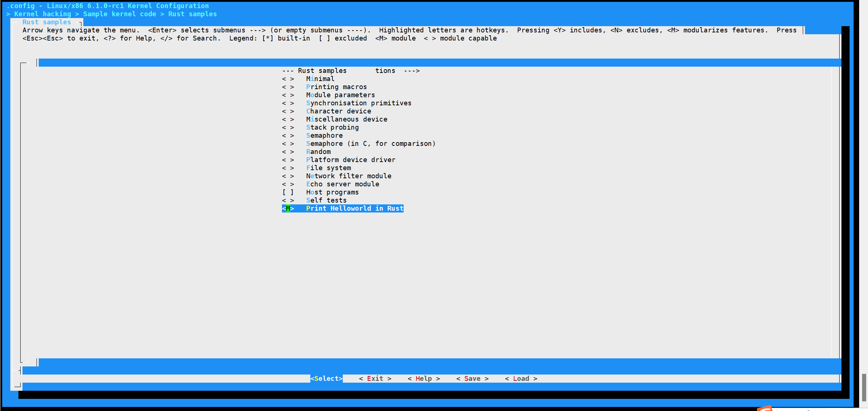Toggle the Minimal module state brackets
Image resolution: width=868 pixels, height=411 pixels.
coord(288,79)
